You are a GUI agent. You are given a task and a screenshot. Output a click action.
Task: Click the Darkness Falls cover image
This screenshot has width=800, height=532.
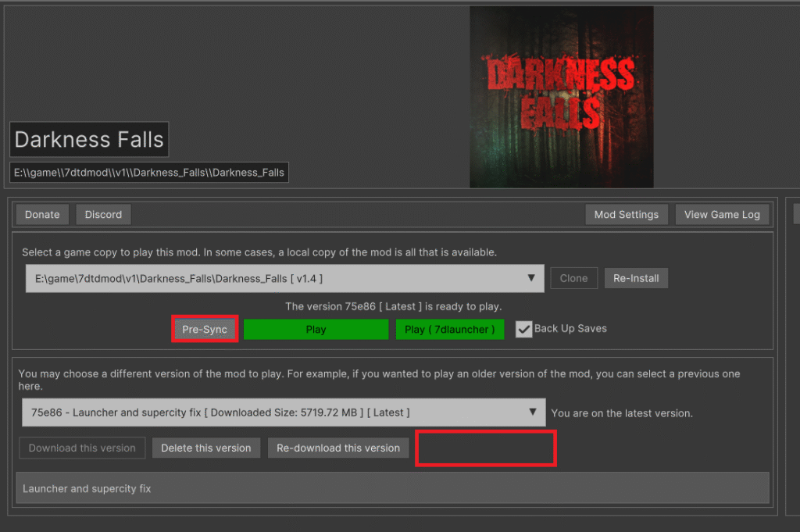coord(561,97)
